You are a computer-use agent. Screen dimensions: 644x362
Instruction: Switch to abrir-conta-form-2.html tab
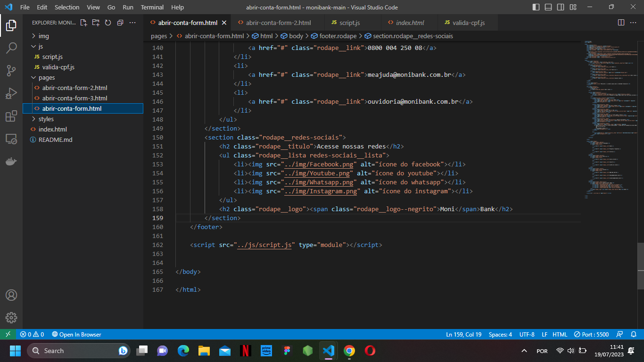[x=278, y=23]
